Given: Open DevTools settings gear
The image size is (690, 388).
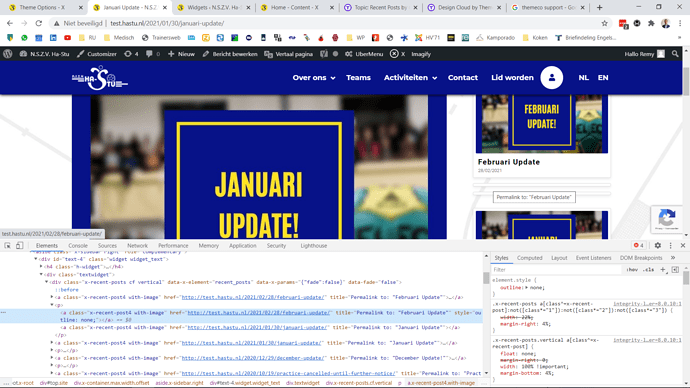Looking at the screenshot, I should [x=657, y=245].
